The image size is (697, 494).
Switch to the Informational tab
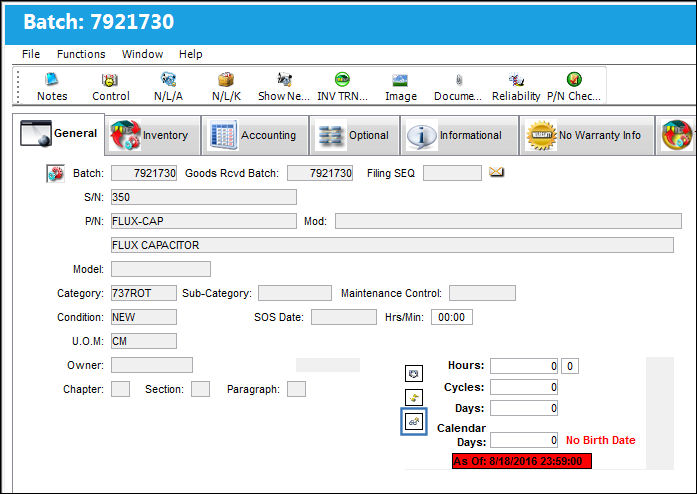click(x=459, y=135)
